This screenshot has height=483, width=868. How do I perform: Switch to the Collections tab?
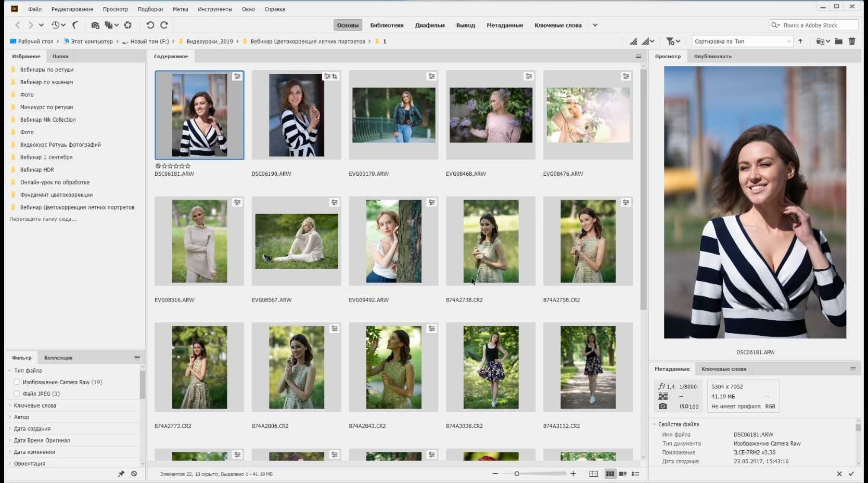pos(58,358)
